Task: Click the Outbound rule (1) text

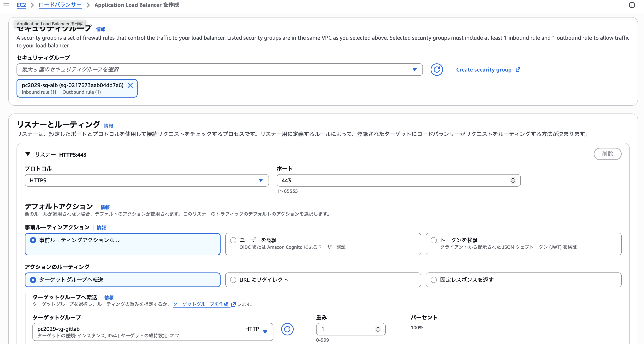Action: click(x=82, y=92)
